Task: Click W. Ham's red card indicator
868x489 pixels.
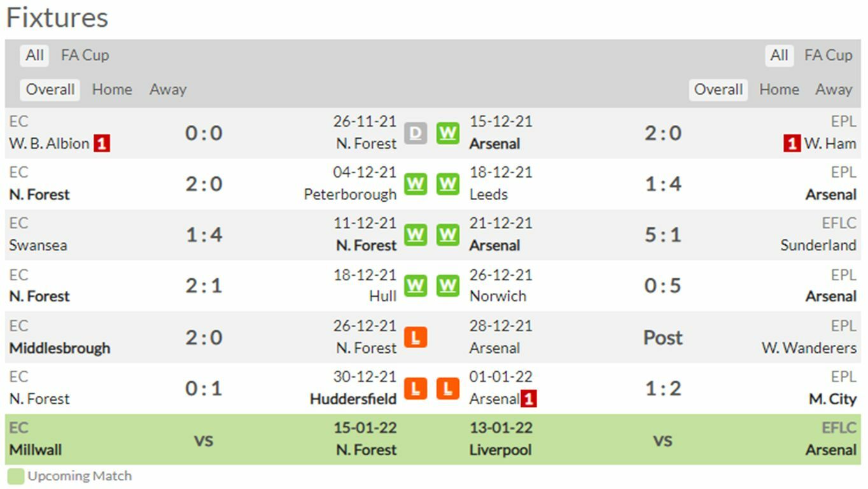Action: [791, 144]
